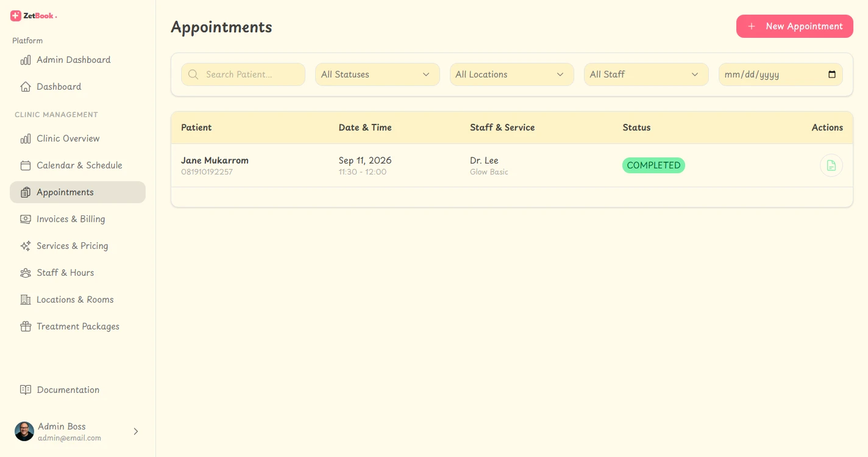Focus the Search Patient field

click(x=243, y=74)
